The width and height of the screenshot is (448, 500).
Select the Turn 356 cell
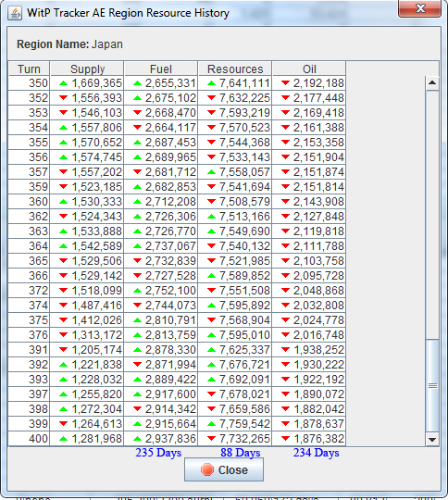pyautogui.click(x=29, y=157)
